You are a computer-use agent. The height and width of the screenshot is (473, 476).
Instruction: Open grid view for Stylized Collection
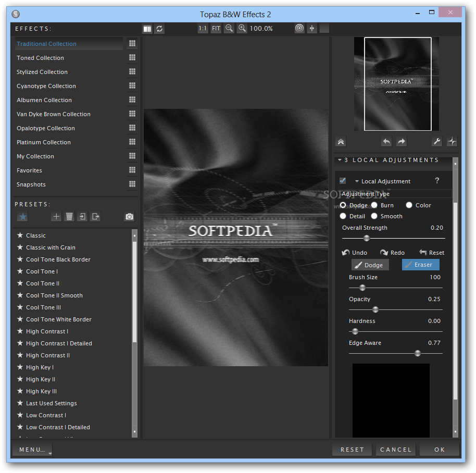132,71
